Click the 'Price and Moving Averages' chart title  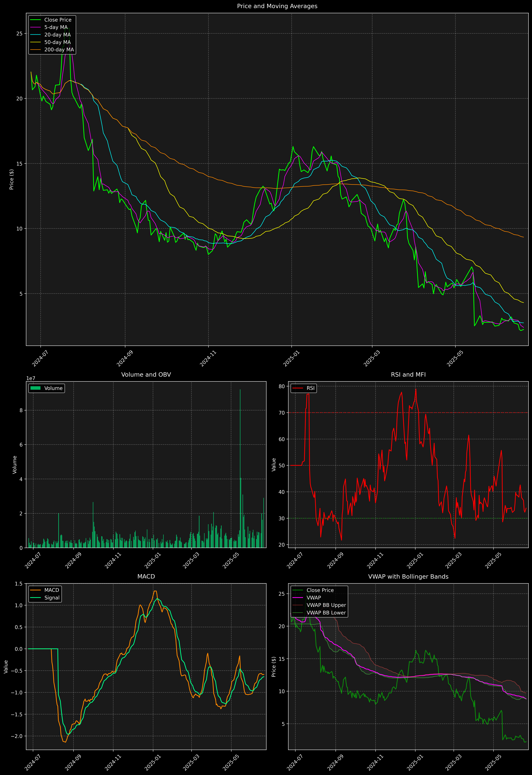pos(277,6)
